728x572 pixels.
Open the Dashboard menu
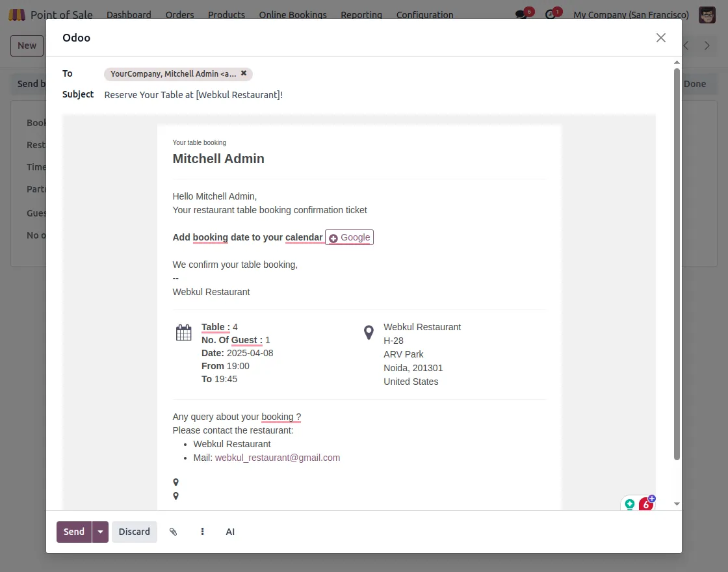129,14
